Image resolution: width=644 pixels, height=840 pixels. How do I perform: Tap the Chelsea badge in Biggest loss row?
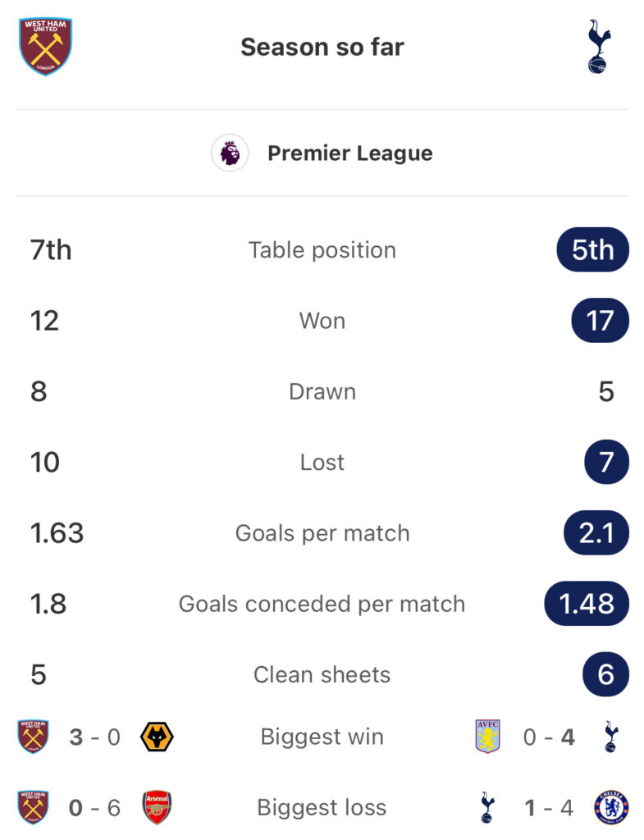point(611,807)
